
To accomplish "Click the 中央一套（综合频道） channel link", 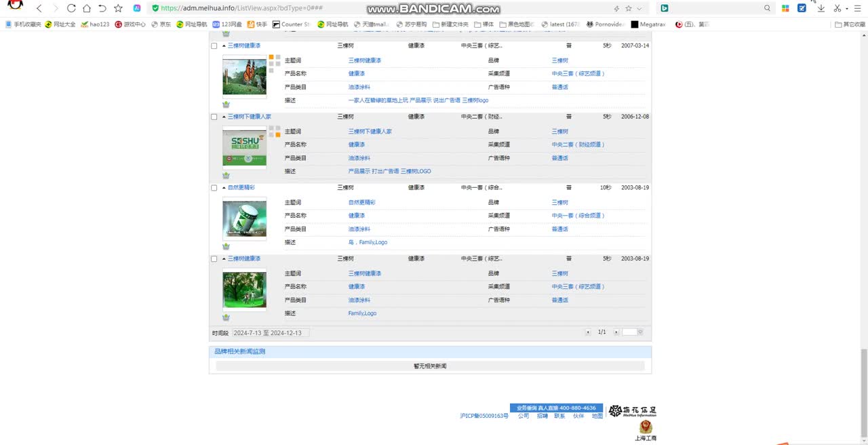I will coord(578,216).
